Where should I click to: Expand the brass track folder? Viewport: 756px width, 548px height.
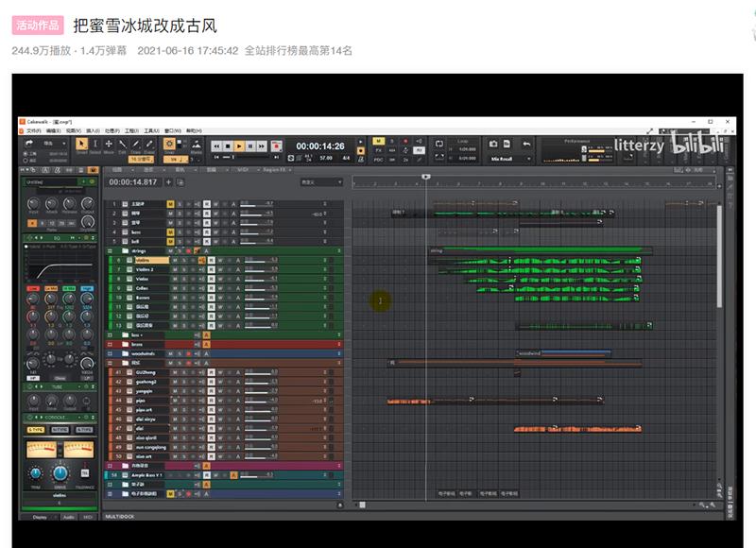(111, 345)
